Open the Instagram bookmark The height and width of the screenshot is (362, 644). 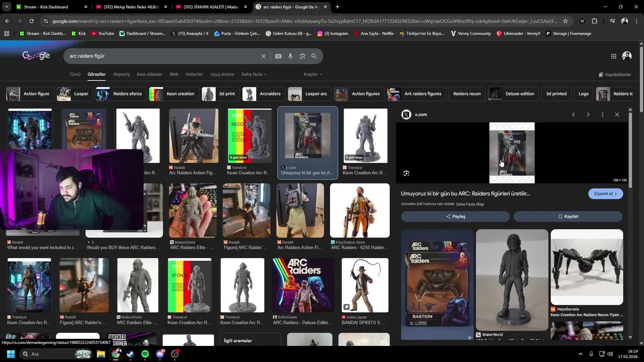point(333,34)
